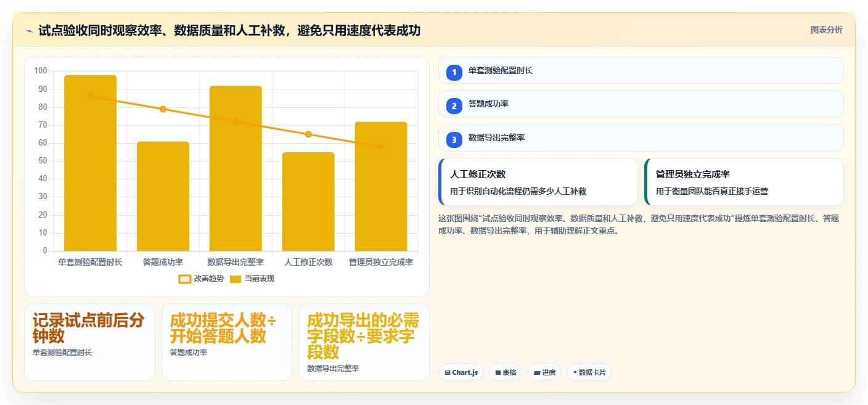868x405 pixels.
Task: Click the 成功提交人数÷开始答题人数 stat card
Action: 227,342
